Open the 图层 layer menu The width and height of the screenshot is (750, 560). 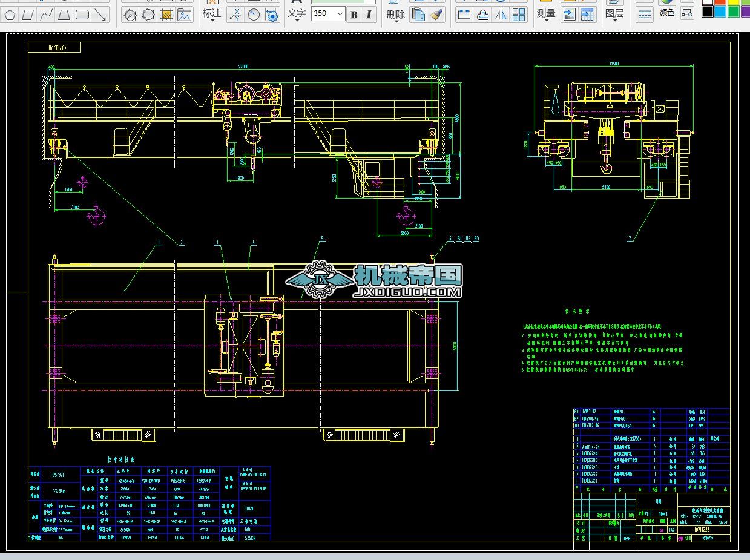click(614, 15)
